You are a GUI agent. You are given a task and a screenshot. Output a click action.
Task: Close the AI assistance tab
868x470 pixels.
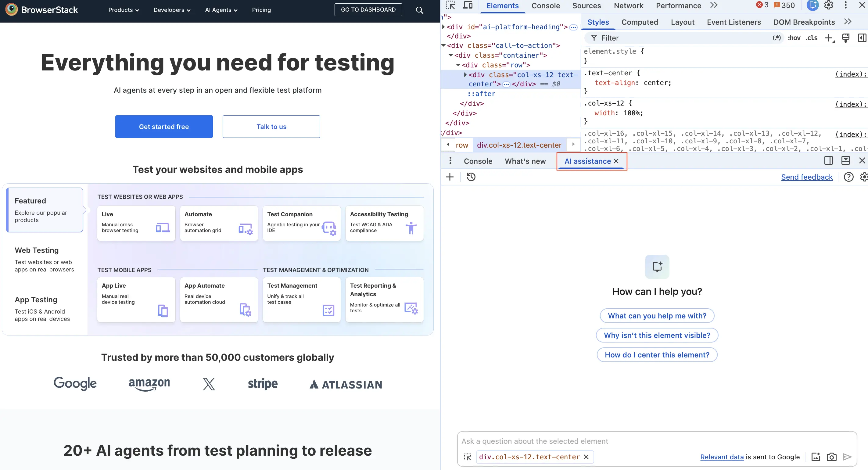pyautogui.click(x=616, y=161)
